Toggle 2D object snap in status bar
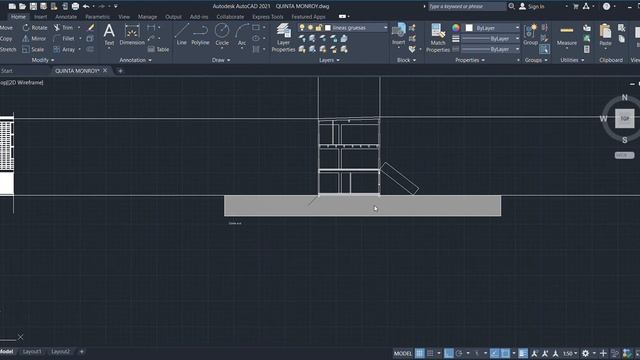 pyautogui.click(x=505, y=353)
